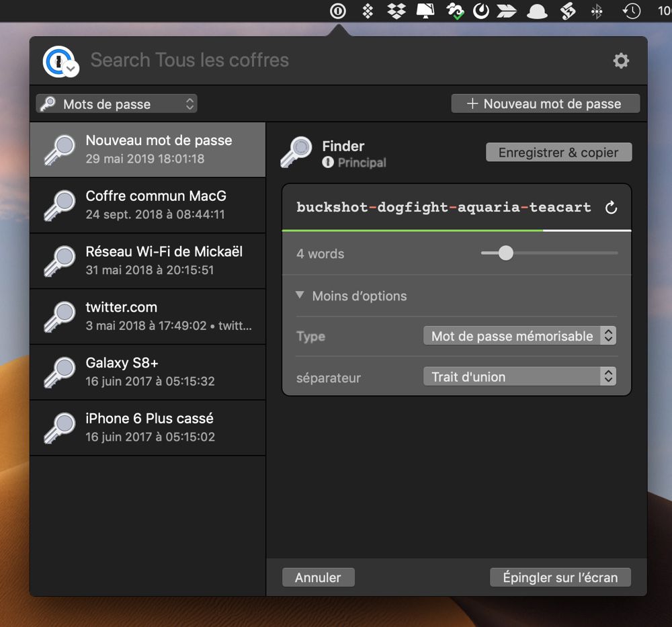The image size is (672, 627).
Task: Select the Galaxy S8+ entry
Action: pos(148,372)
